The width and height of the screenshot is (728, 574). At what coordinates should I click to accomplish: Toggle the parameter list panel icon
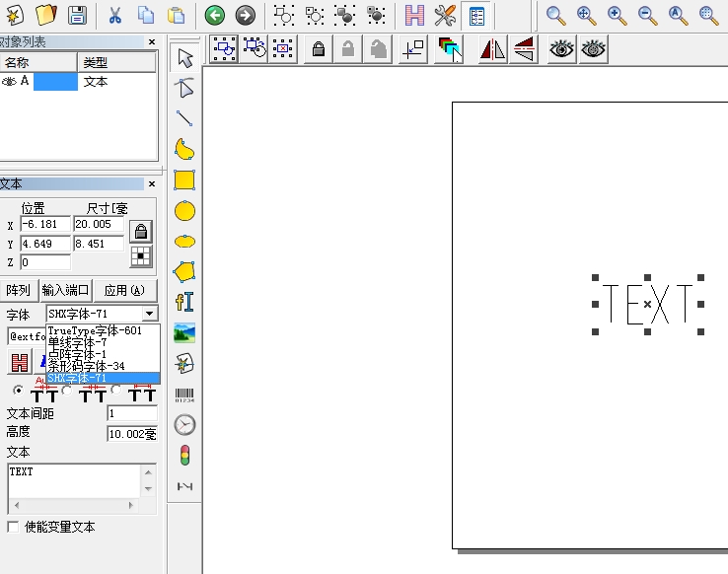pos(476,16)
